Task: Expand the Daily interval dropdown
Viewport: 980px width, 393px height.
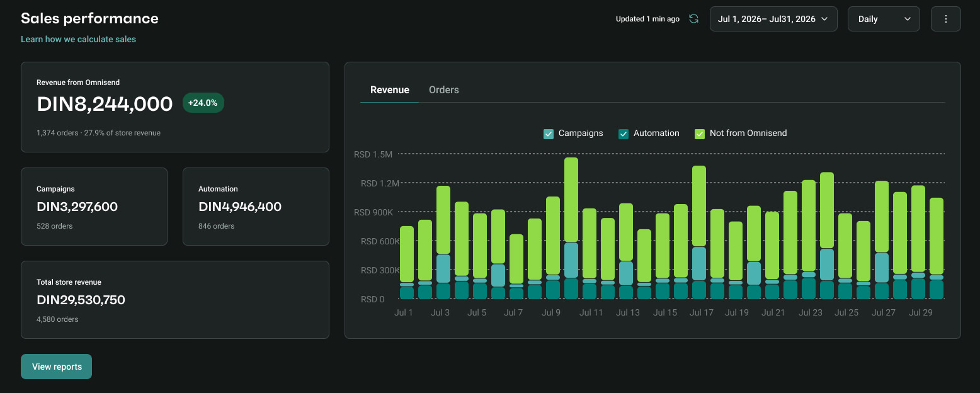Action: click(x=884, y=19)
